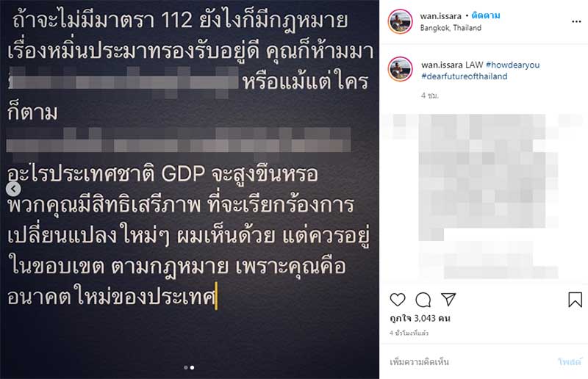Follow wan.issara with the ติดตาม link

[486, 15]
